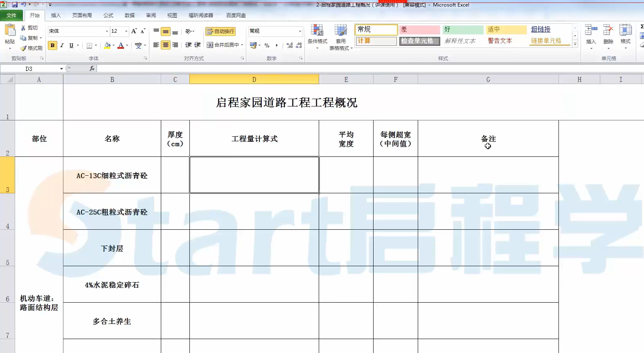Open the number format dropdown (常规)
The width and height of the screenshot is (644, 353).
point(300,31)
